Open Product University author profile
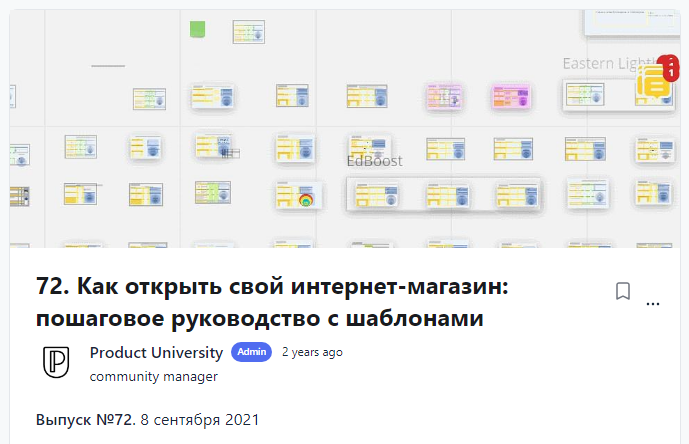The height and width of the screenshot is (444, 689). coord(156,352)
